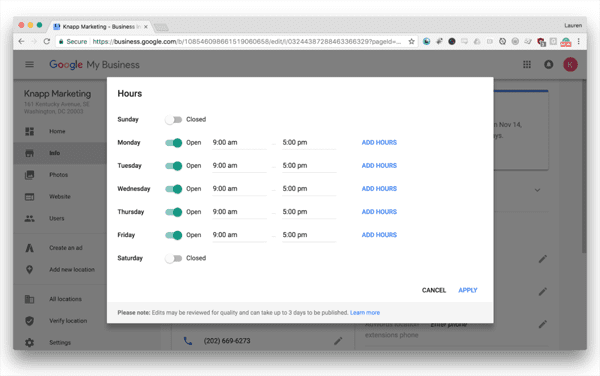
Task: Toggle Monday open switch
Action: 173,143
